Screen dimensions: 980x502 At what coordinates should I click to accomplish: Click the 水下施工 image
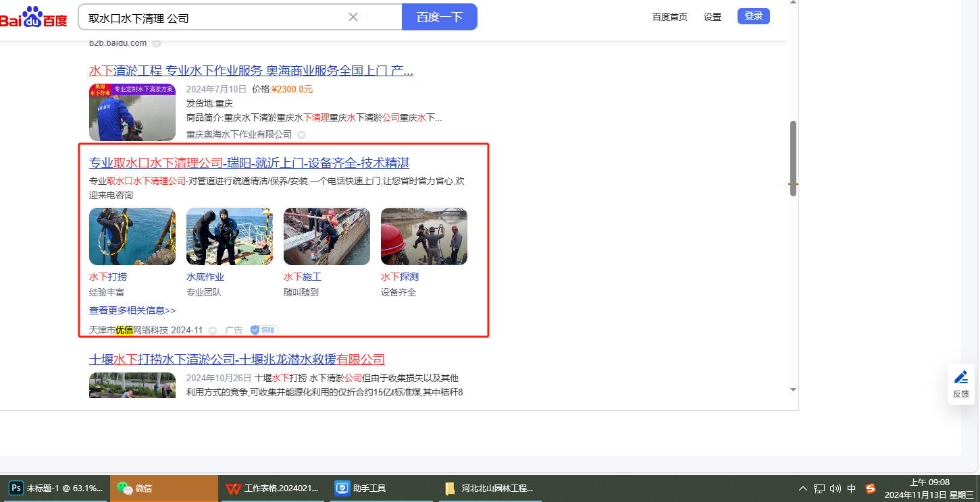point(327,236)
